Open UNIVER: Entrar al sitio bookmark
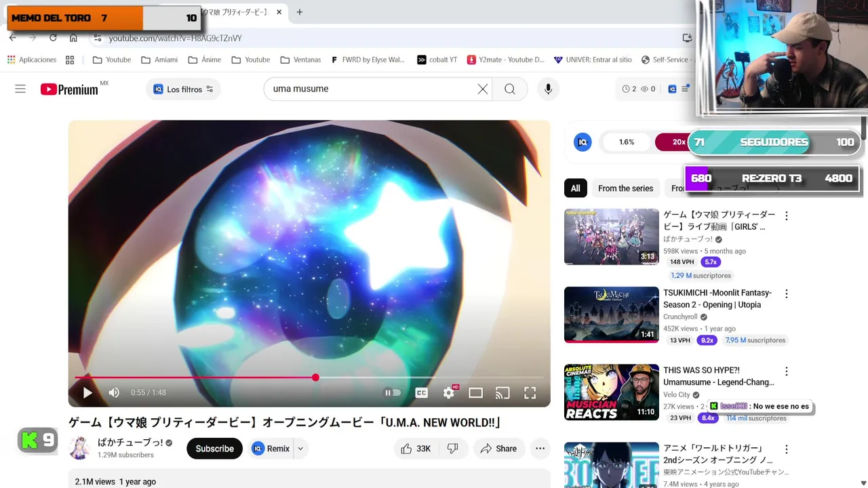This screenshot has width=868, height=488. [593, 60]
